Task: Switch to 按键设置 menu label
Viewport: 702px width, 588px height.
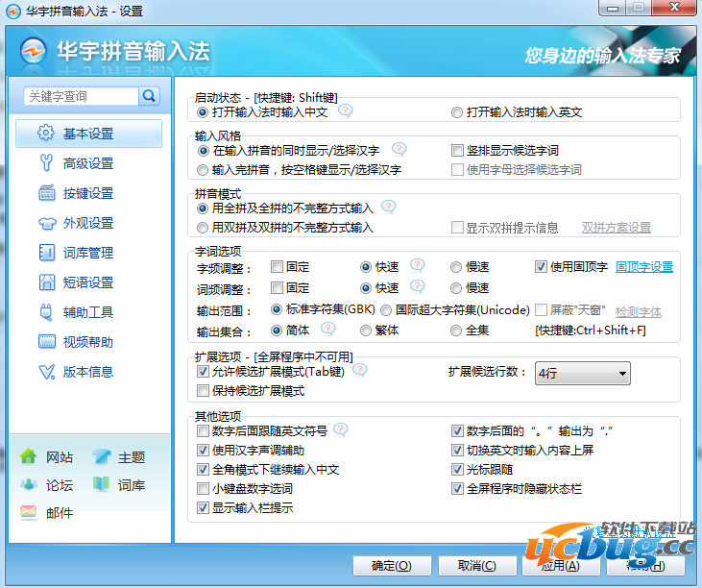Action: click(x=88, y=193)
